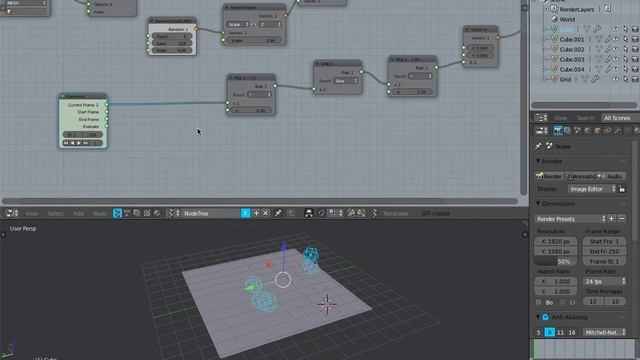Add new node tree with plus button
This screenshot has height=360, width=640.
(256, 213)
